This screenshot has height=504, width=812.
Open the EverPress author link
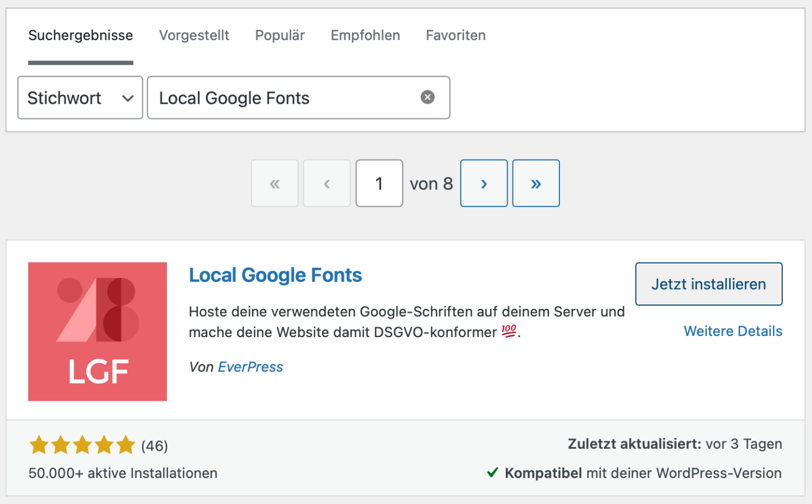point(250,367)
